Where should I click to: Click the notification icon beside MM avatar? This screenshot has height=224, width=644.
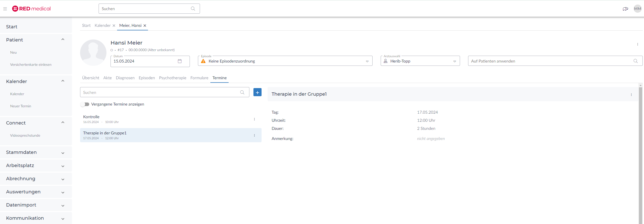click(625, 9)
